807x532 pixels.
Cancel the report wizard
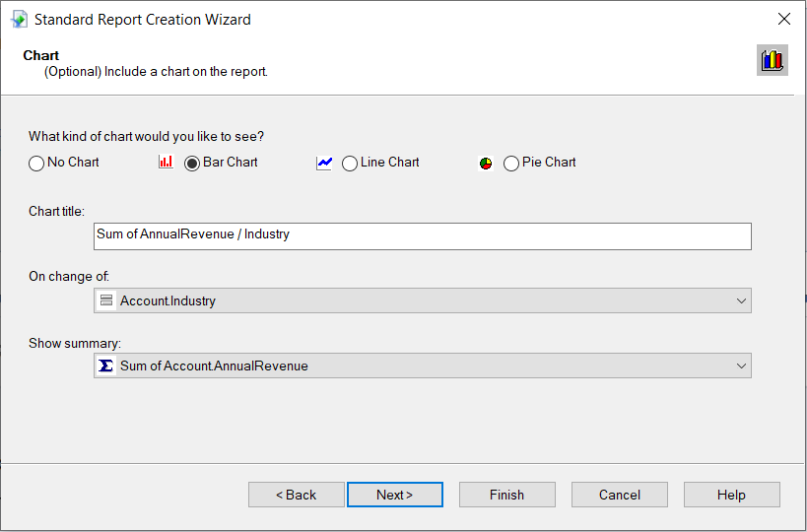click(x=619, y=495)
